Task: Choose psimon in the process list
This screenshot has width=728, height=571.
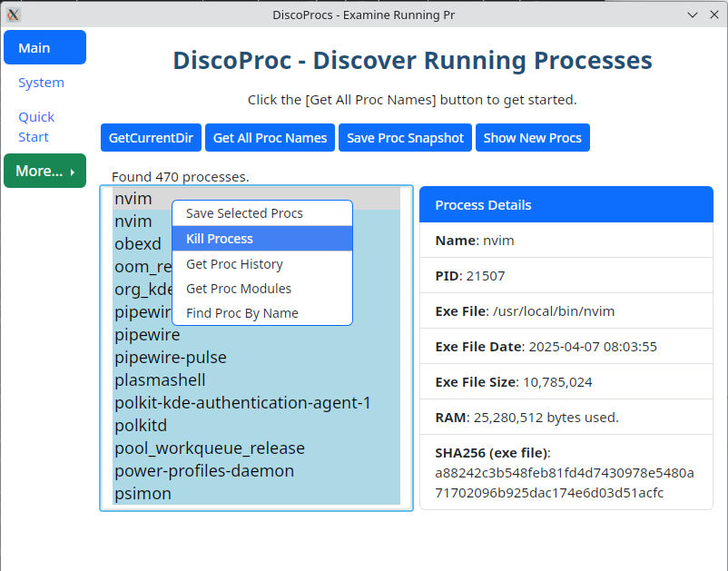Action: tap(143, 494)
